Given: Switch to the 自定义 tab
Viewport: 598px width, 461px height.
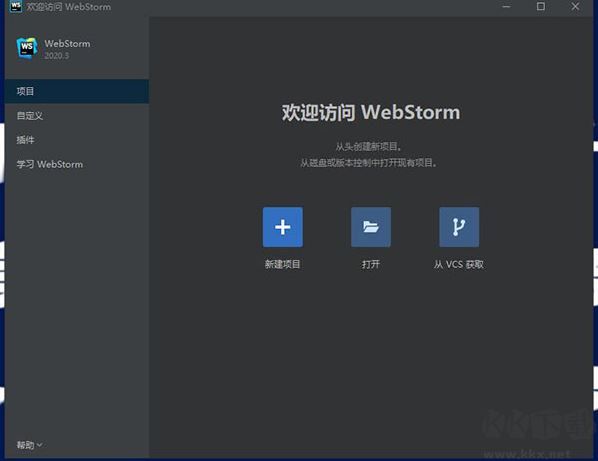Looking at the screenshot, I should (77, 116).
